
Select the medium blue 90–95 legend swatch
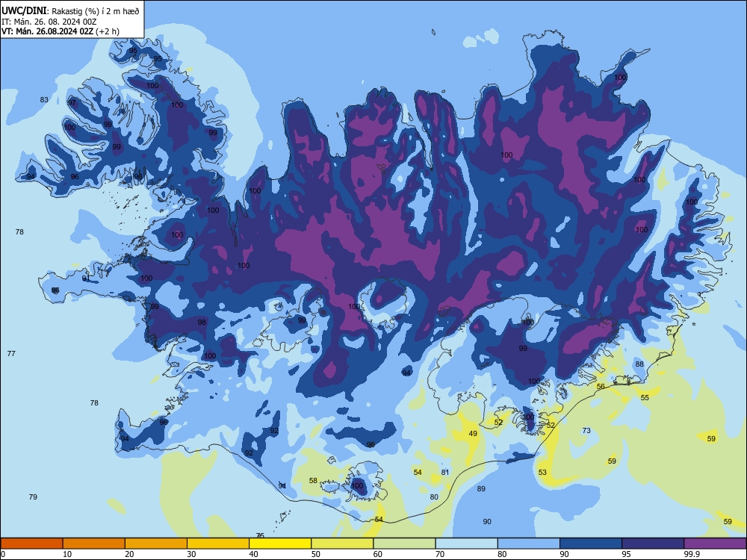pos(591,544)
